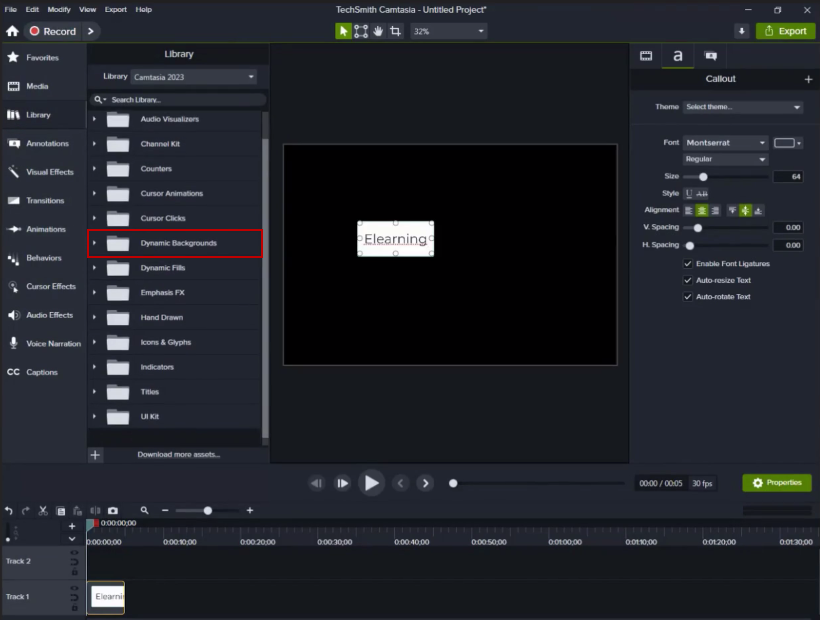Select the Crop tool in canvas toolbar
Image resolution: width=820 pixels, height=620 pixels.
coord(396,31)
